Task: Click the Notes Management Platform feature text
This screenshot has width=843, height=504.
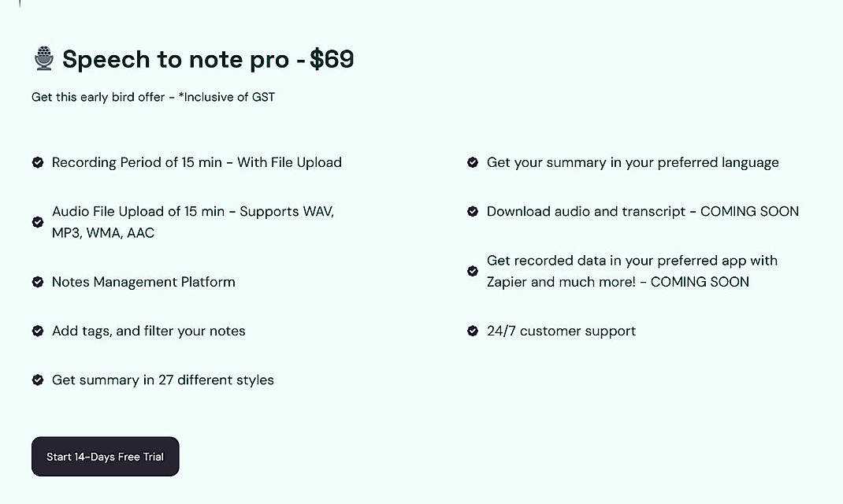Action: (x=143, y=281)
